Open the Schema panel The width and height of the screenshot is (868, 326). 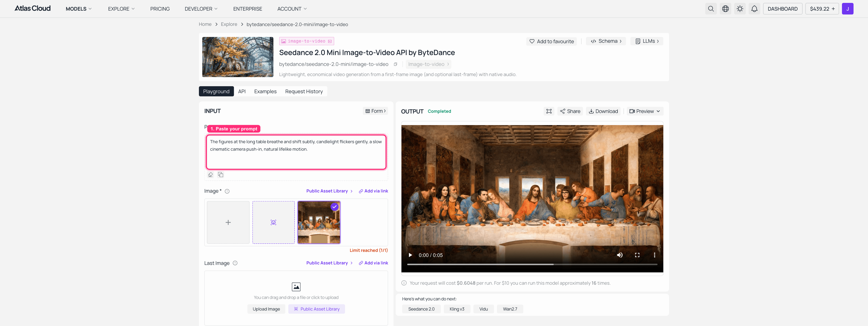(605, 41)
